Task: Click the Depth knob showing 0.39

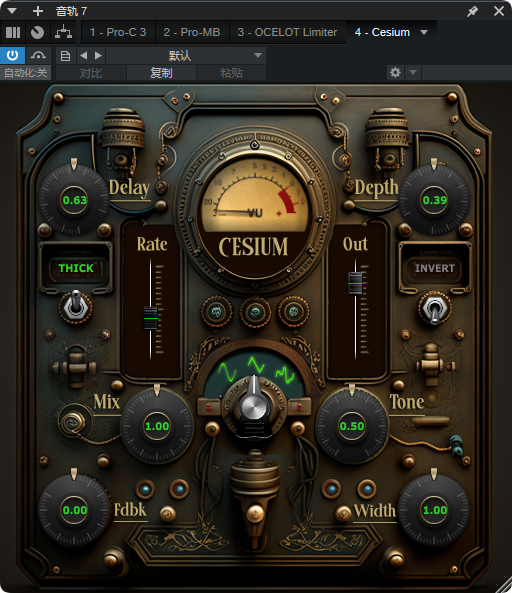Action: 434,200
